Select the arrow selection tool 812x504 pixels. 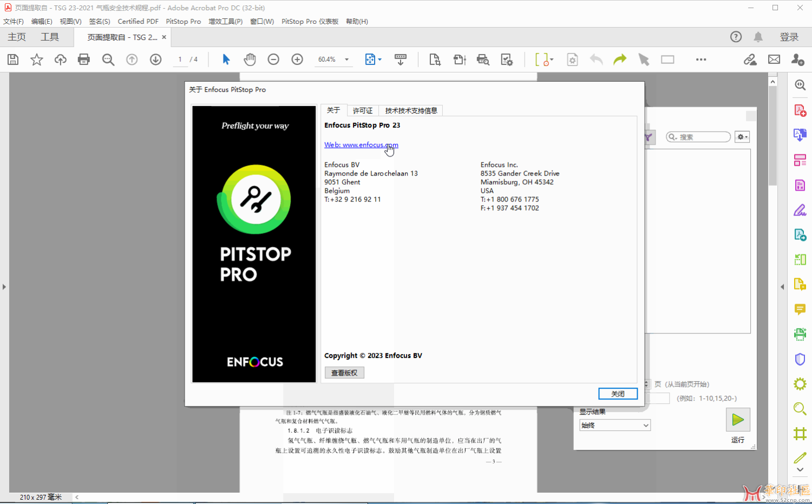pyautogui.click(x=226, y=60)
